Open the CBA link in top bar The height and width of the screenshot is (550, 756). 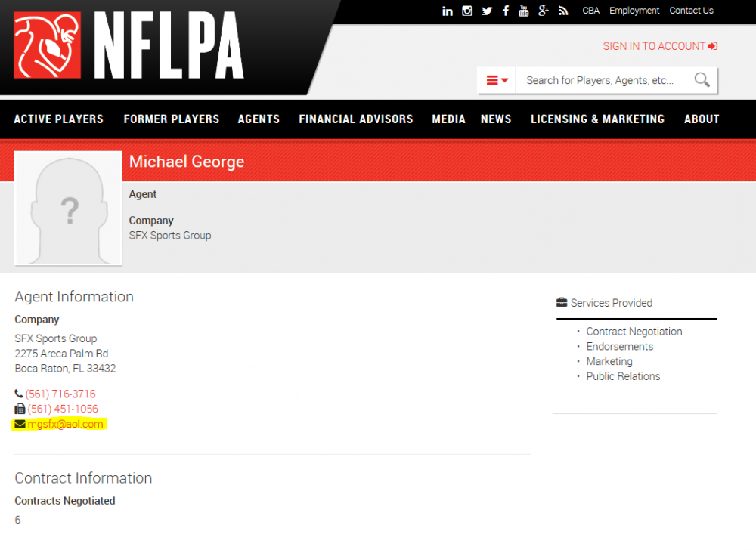click(591, 11)
